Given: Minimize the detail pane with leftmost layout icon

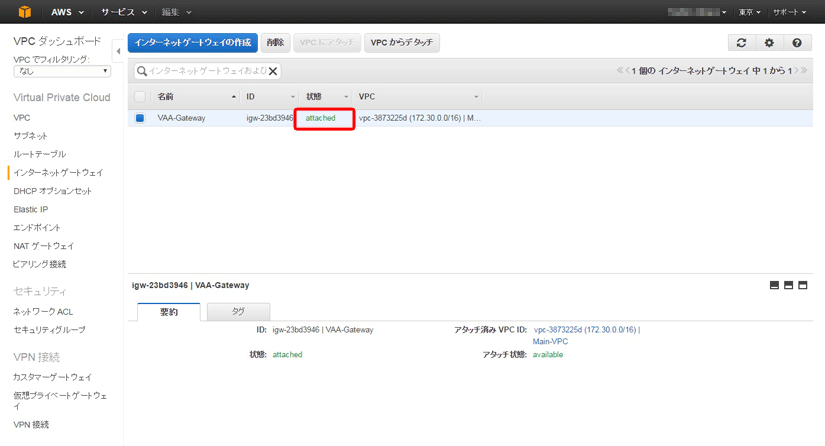Looking at the screenshot, I should 774,285.
